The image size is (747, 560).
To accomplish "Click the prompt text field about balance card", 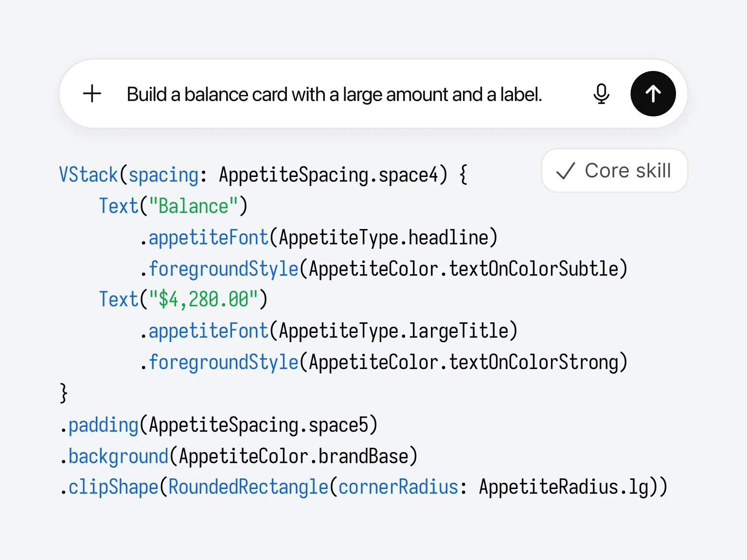I will pos(334,94).
